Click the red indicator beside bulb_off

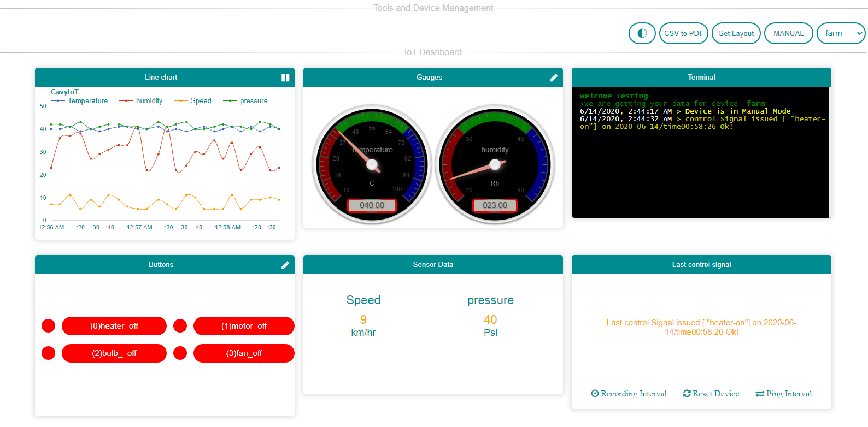(49, 353)
